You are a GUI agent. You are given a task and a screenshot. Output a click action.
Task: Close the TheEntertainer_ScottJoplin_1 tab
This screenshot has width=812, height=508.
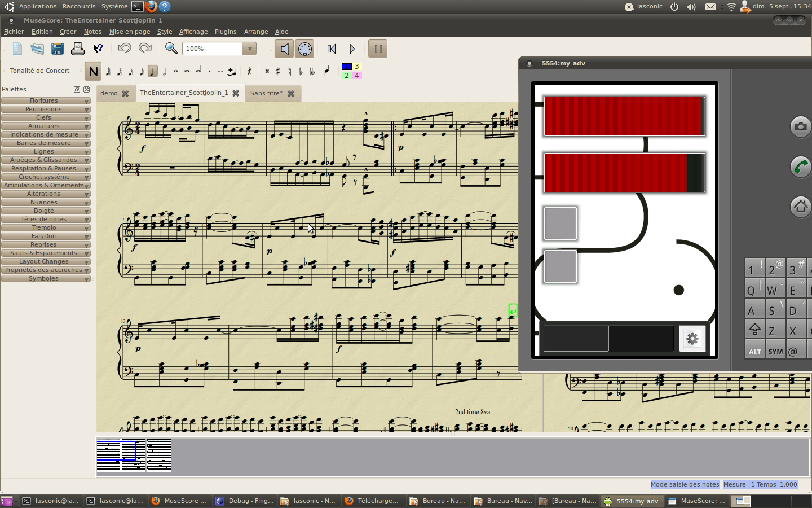236,93
